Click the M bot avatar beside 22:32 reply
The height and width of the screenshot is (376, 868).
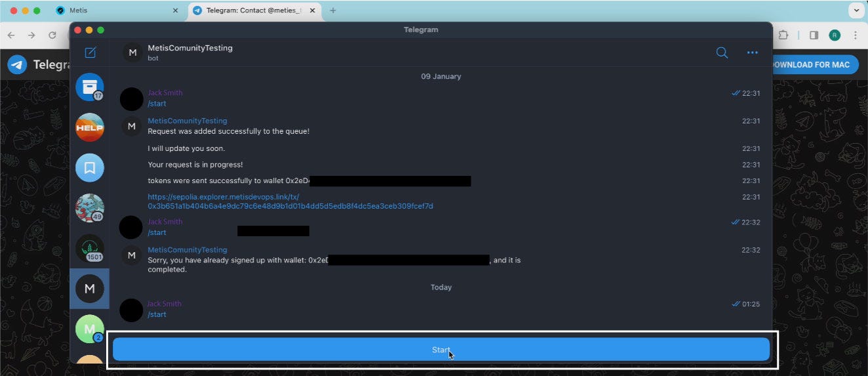(132, 255)
